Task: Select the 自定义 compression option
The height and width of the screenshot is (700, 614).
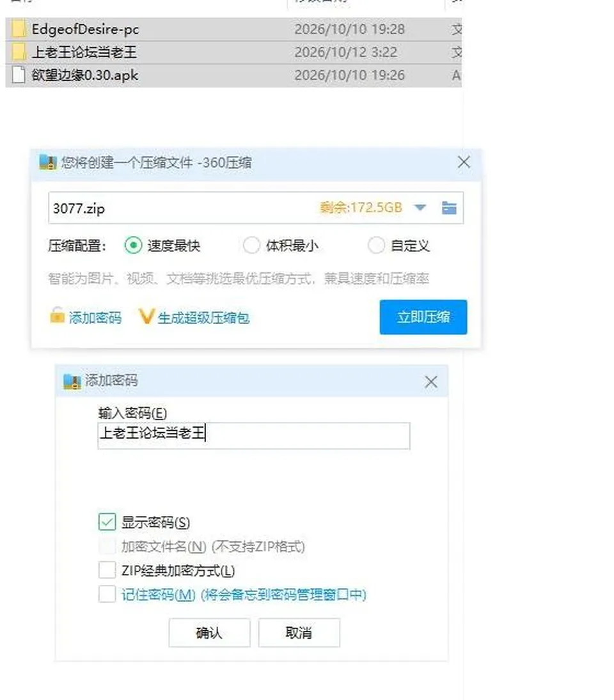Action: [x=376, y=245]
